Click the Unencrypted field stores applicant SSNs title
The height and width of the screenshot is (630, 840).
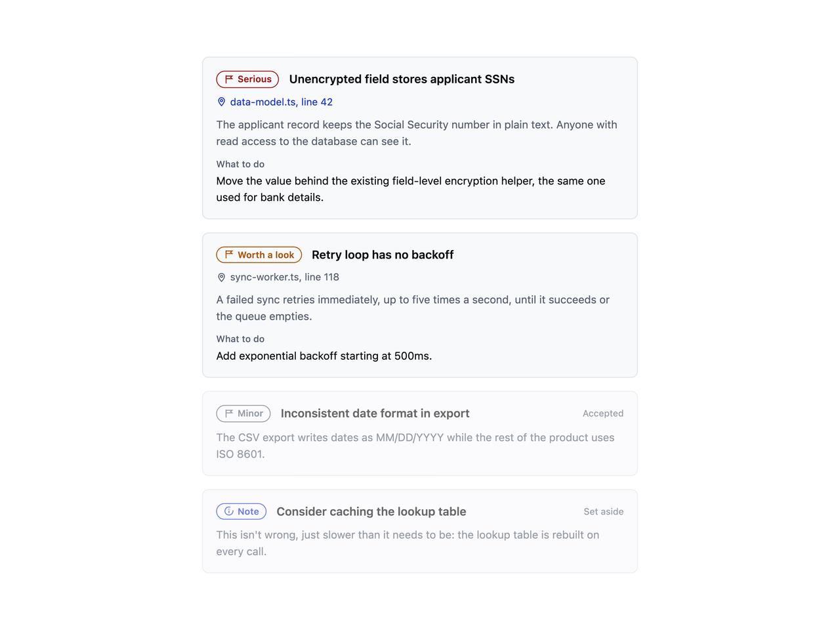click(402, 79)
